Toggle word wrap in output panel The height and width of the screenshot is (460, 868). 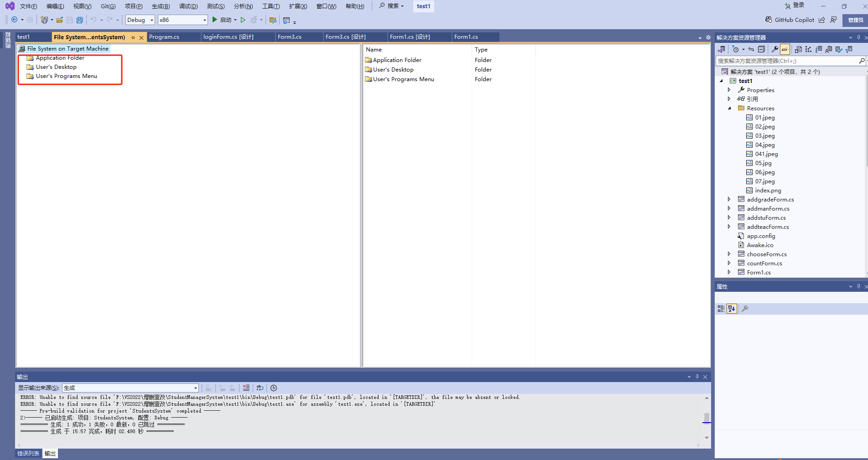coord(260,388)
